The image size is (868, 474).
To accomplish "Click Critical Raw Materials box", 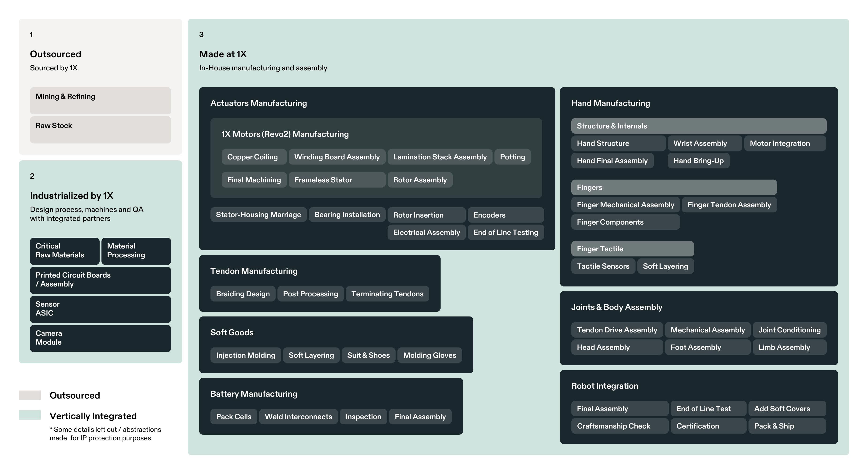I will 64,251.
